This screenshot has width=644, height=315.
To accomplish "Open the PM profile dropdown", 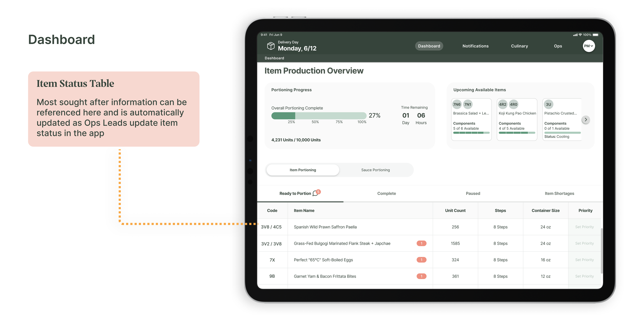I will (589, 46).
